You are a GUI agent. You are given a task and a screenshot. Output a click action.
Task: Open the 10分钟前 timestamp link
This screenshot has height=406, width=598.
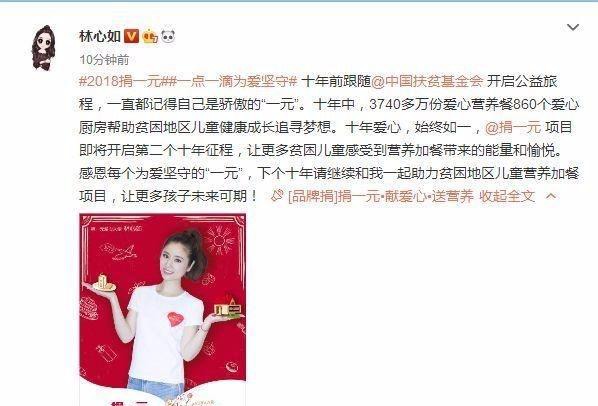tap(104, 59)
